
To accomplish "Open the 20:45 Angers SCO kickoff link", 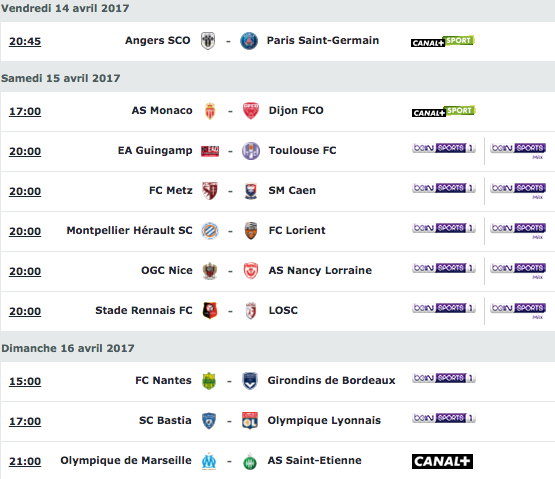I will [x=25, y=41].
